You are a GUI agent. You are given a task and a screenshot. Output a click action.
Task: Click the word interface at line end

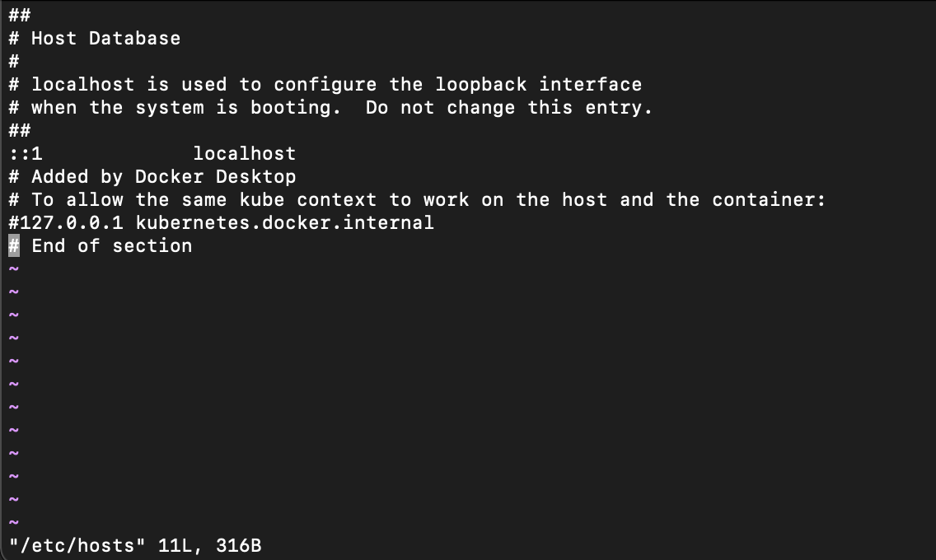pyautogui.click(x=591, y=84)
